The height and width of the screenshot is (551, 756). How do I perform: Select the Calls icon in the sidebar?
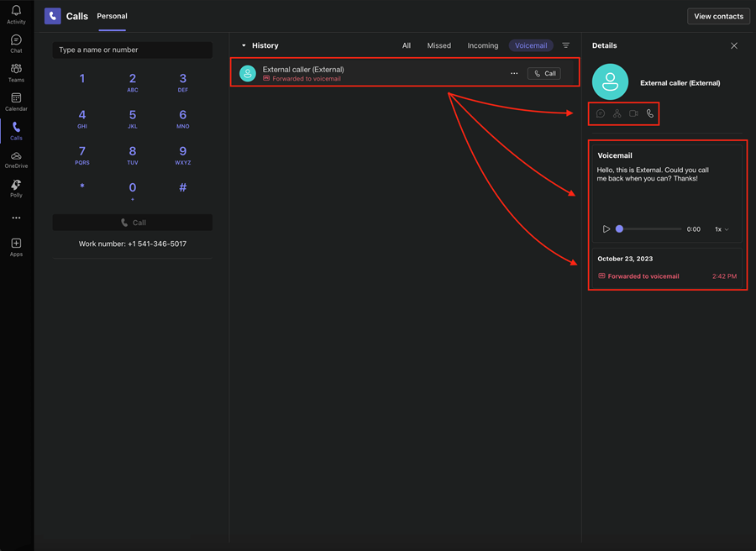coord(16,131)
